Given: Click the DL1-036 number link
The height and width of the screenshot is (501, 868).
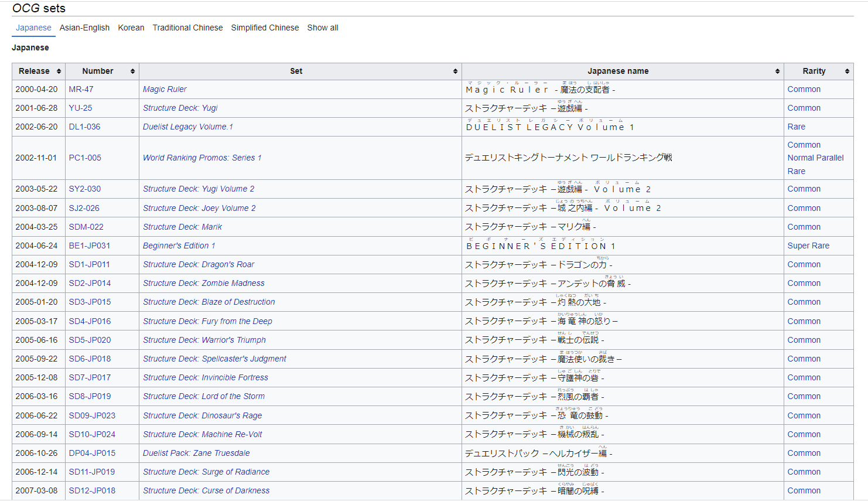Looking at the screenshot, I should [85, 127].
